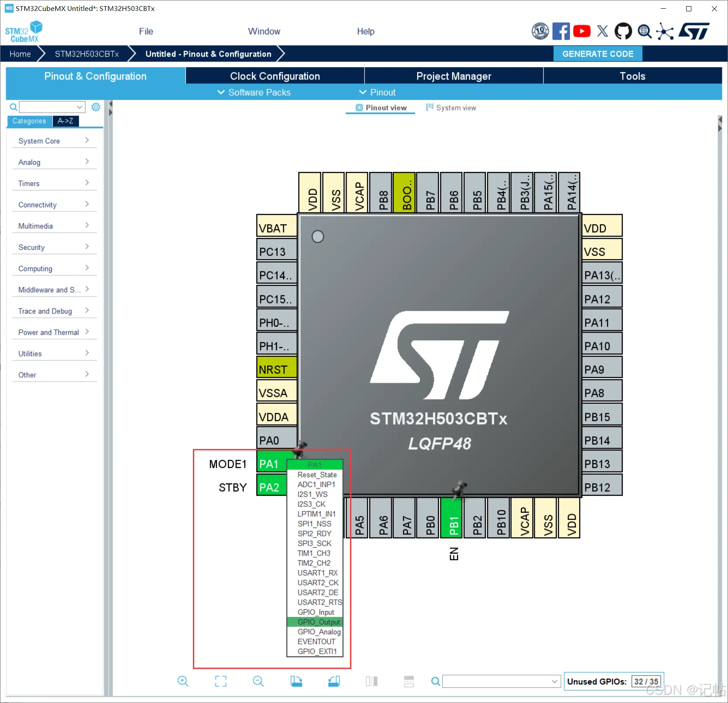
Task: Switch to the Tools tab
Action: (632, 76)
